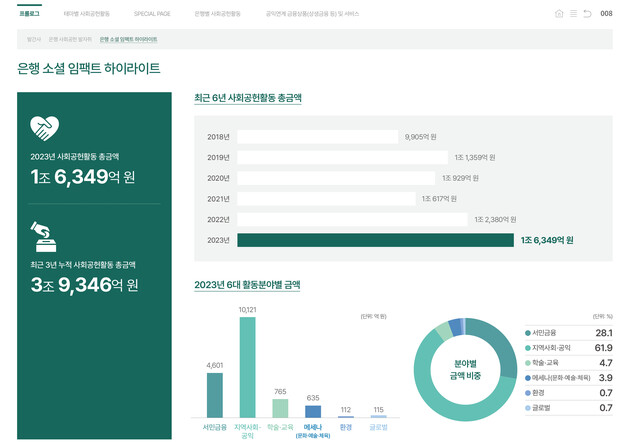Click 최근 3년 누적 사회공헌활동 총금액 label

pos(83,265)
